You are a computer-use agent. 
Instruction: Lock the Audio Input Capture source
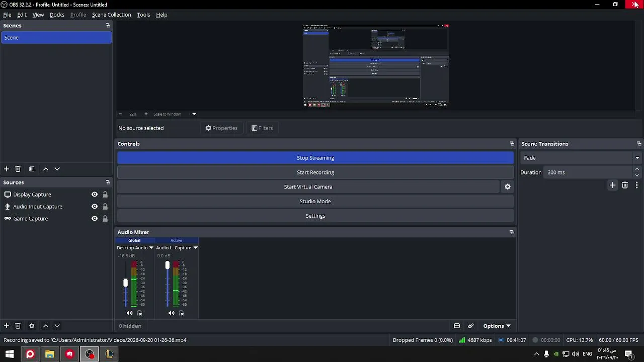click(105, 207)
